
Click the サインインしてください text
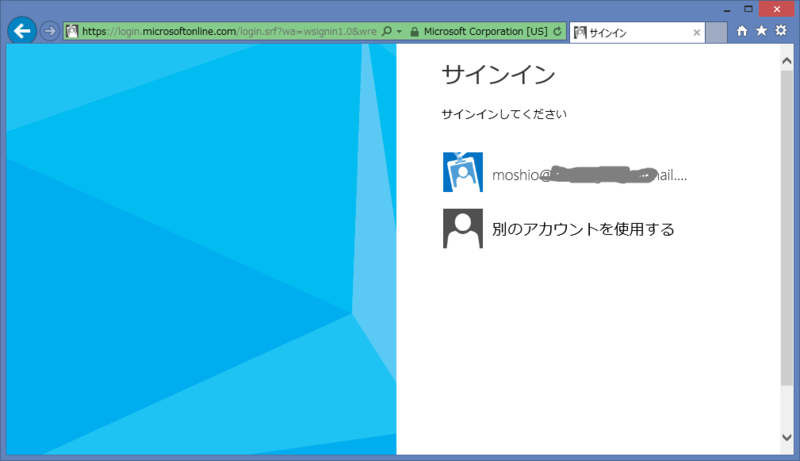click(x=504, y=114)
